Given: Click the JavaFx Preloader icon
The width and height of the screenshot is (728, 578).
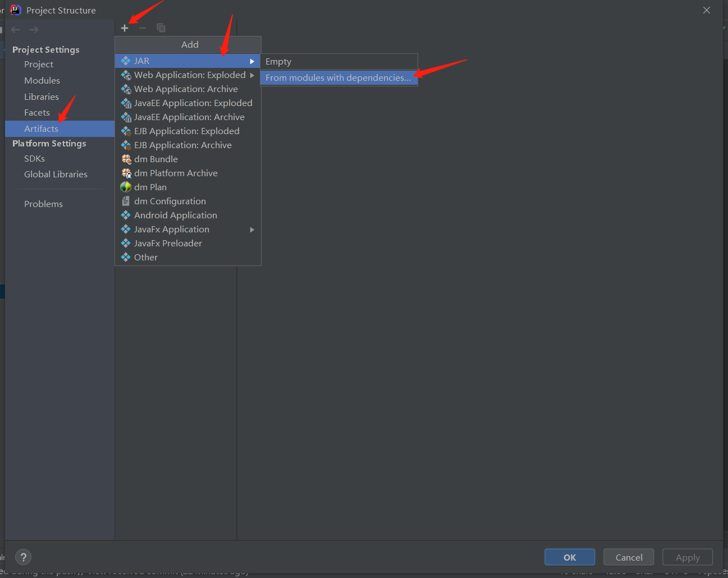Looking at the screenshot, I should tap(126, 243).
